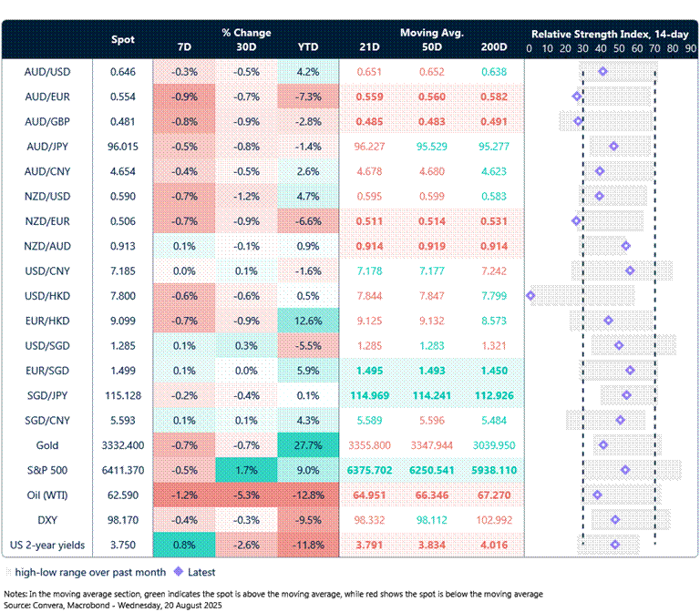Click the AUD/USD RSI diamond marker

[602, 71]
